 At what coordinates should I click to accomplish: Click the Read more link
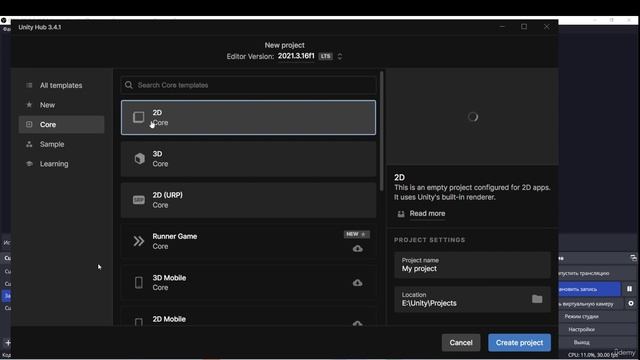point(427,213)
